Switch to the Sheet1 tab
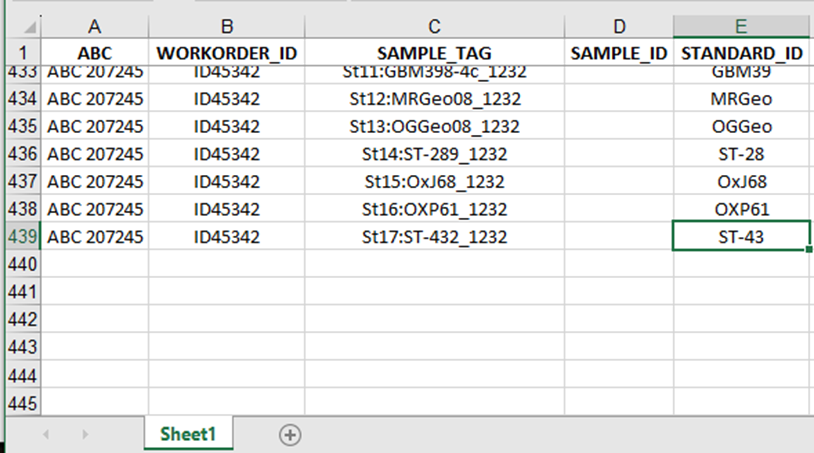Screen dimensions: 814x453 [189, 434]
